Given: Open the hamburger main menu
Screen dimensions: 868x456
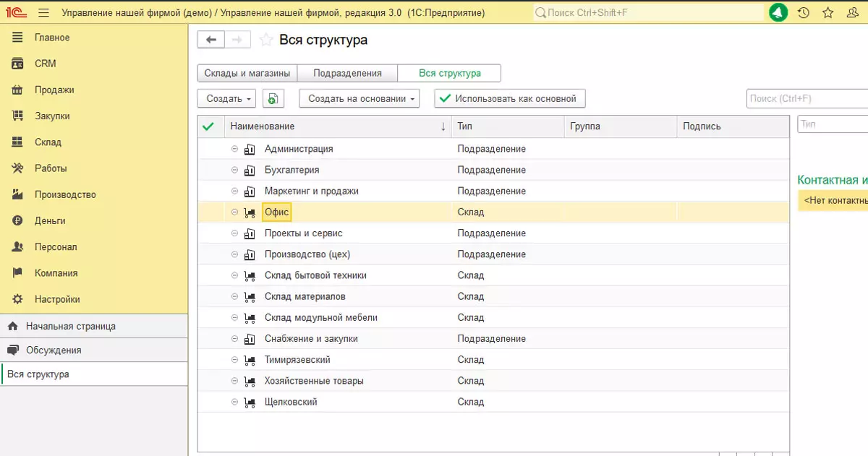Looking at the screenshot, I should (x=43, y=13).
